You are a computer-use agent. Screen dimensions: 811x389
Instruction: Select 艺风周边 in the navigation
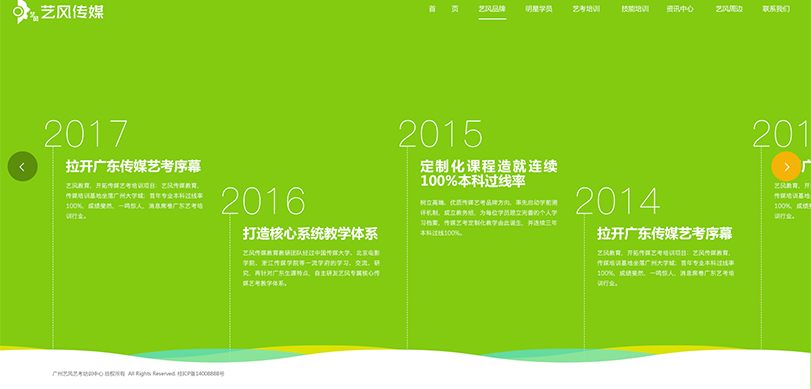point(729,9)
